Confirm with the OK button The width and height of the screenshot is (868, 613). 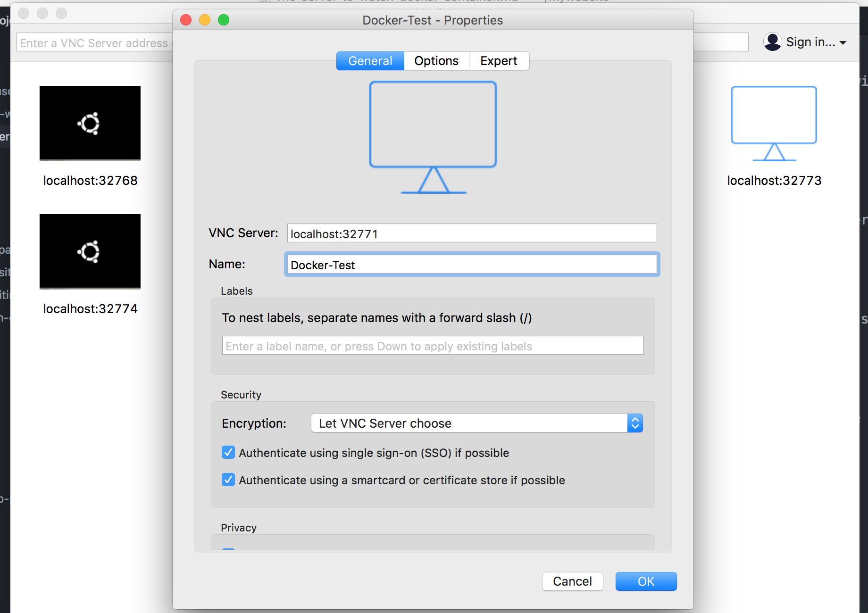(646, 581)
